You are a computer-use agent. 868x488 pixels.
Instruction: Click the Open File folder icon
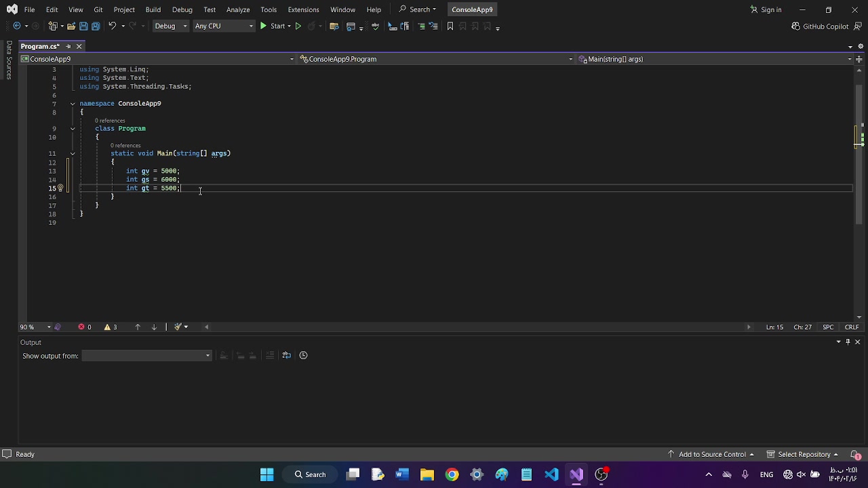click(71, 26)
